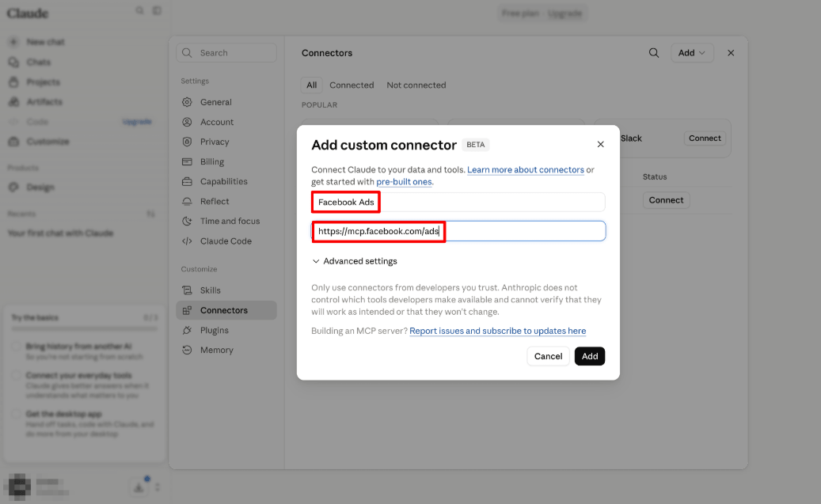Cancel the custom connector dialog
The width and height of the screenshot is (821, 504).
click(x=548, y=356)
